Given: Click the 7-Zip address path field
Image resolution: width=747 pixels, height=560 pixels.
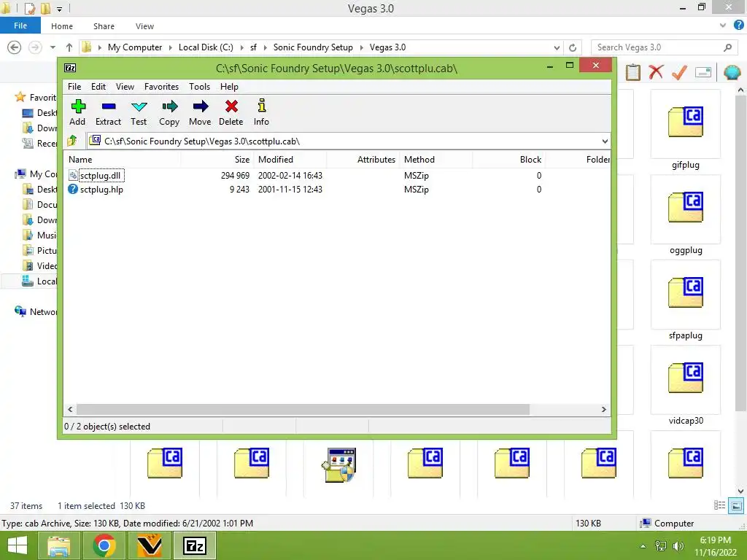Looking at the screenshot, I should (x=343, y=141).
